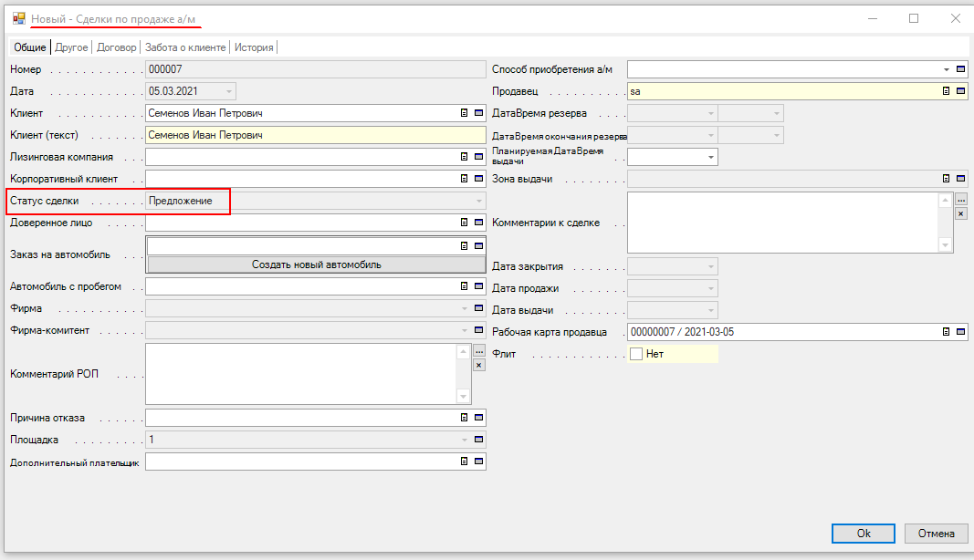The width and height of the screenshot is (974, 560).
Task: Click the window-list icon in the Клиент field
Action: 478,113
